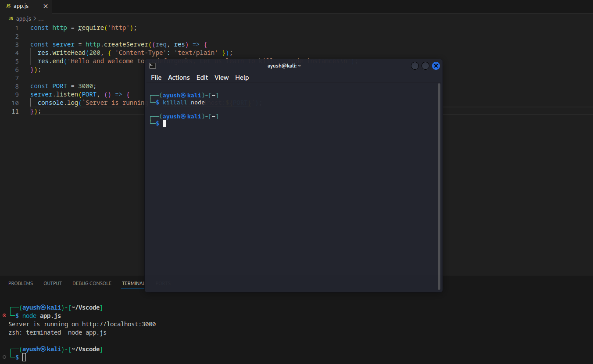Close the app.js editor tab

(46, 6)
